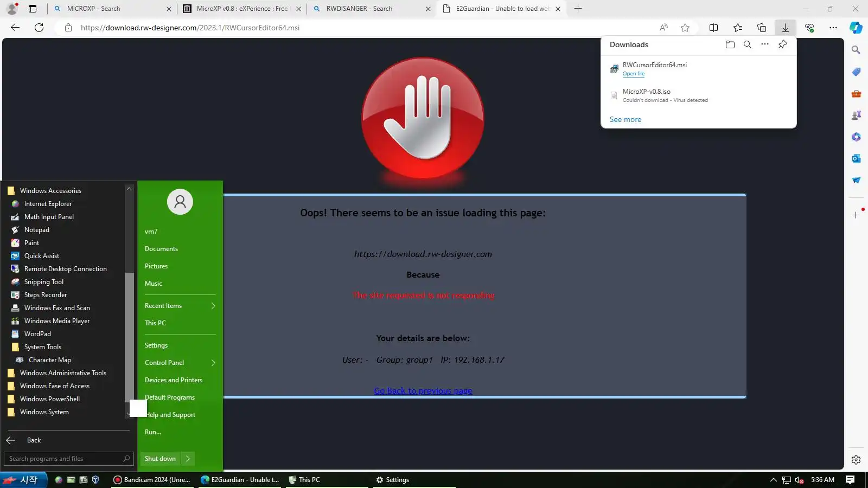Close the Downloads popup via toolbar download arrow
The image size is (868, 488).
tap(786, 28)
